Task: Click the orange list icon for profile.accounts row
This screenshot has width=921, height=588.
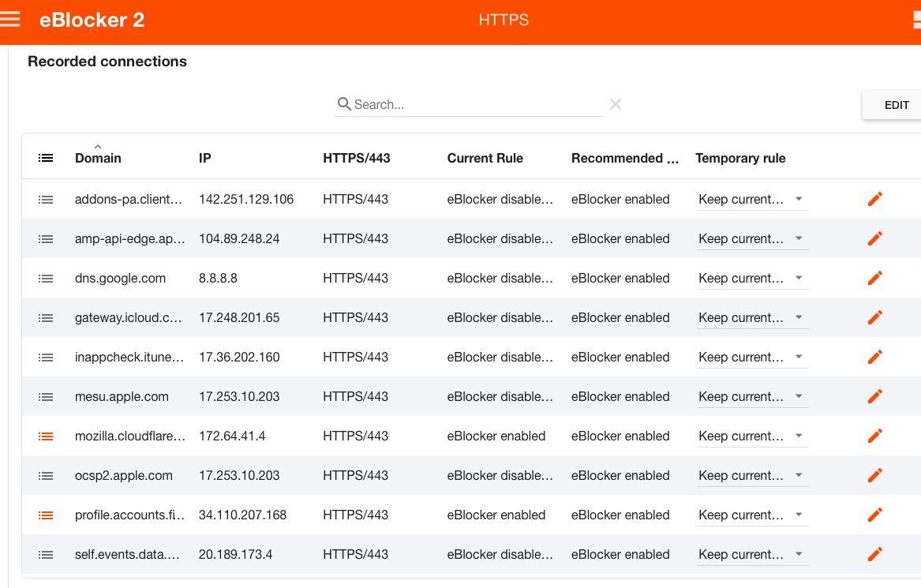Action: (x=46, y=515)
